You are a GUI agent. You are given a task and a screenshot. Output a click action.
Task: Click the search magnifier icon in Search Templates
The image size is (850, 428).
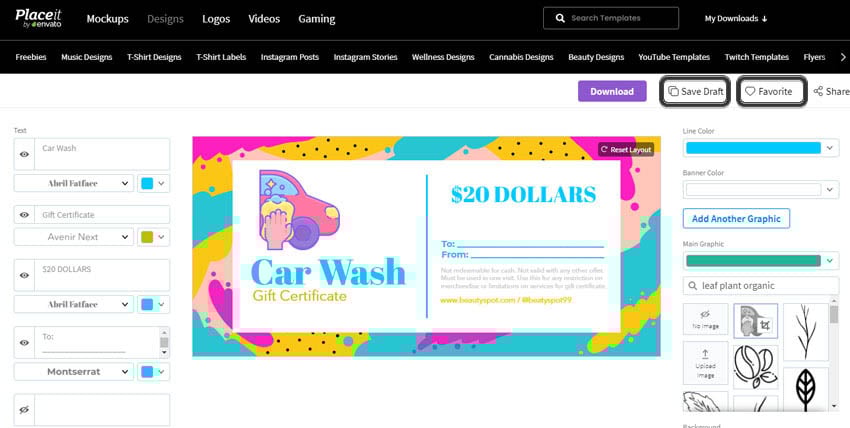point(560,18)
